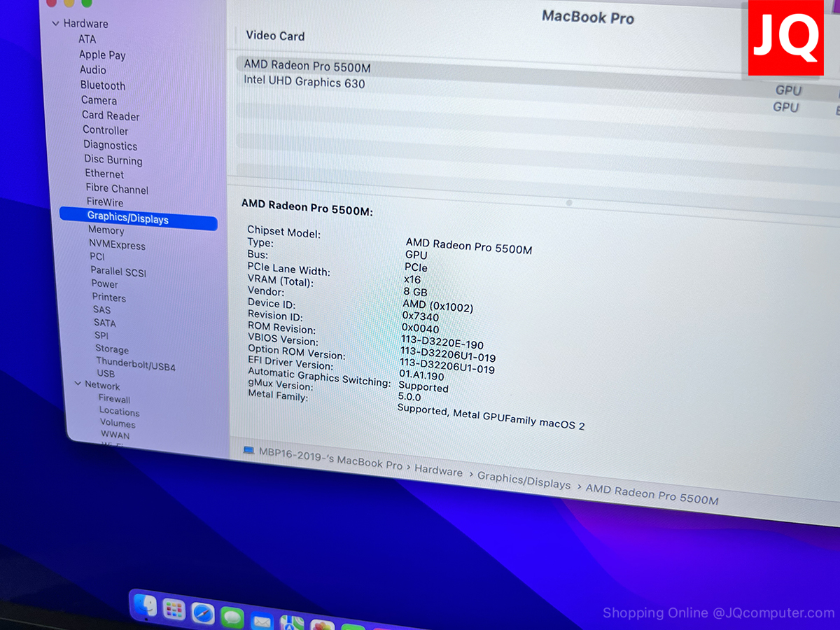Select PCI in the sidebar

[x=97, y=257]
